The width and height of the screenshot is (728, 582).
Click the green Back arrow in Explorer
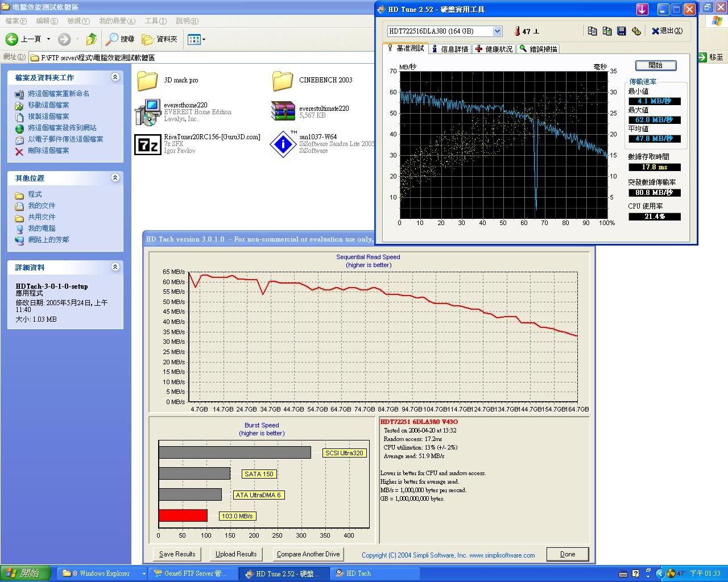[12, 39]
